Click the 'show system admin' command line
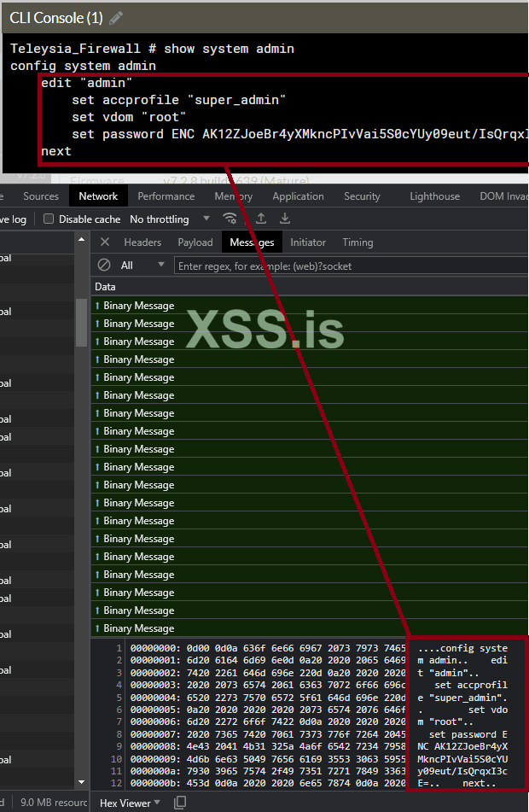 coord(152,49)
